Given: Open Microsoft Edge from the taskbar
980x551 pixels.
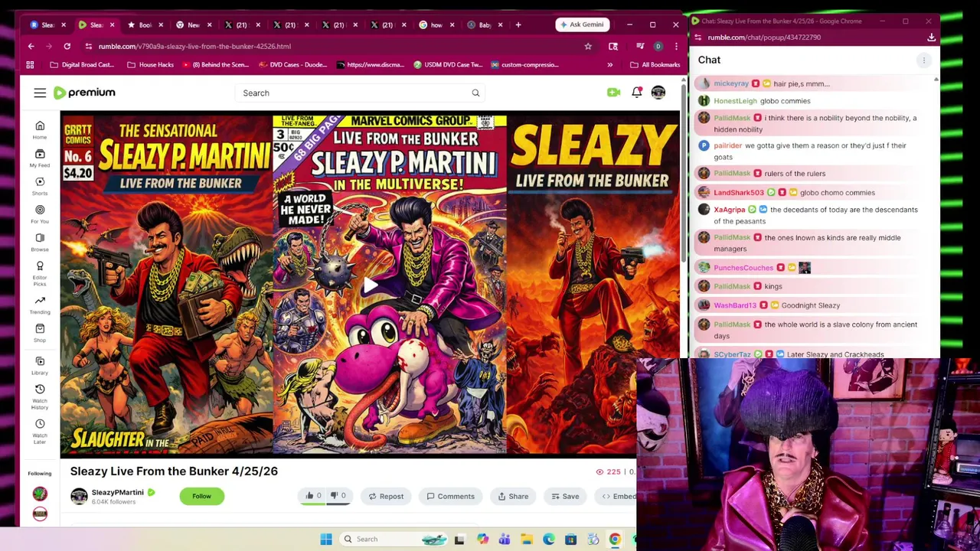Looking at the screenshot, I should (549, 539).
